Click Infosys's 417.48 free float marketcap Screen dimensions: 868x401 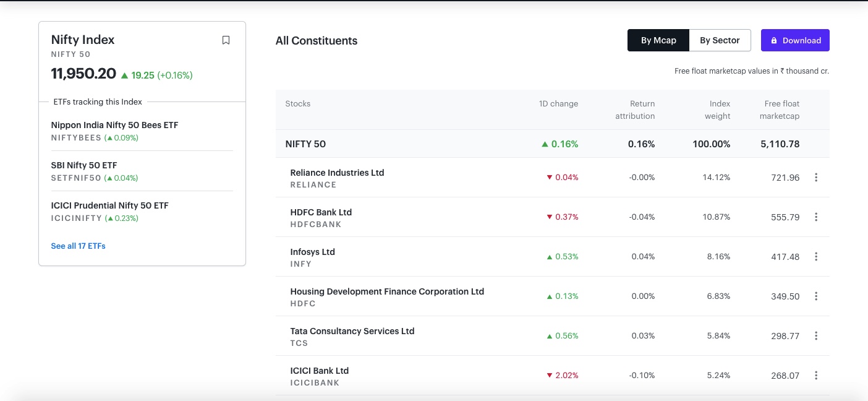click(785, 257)
